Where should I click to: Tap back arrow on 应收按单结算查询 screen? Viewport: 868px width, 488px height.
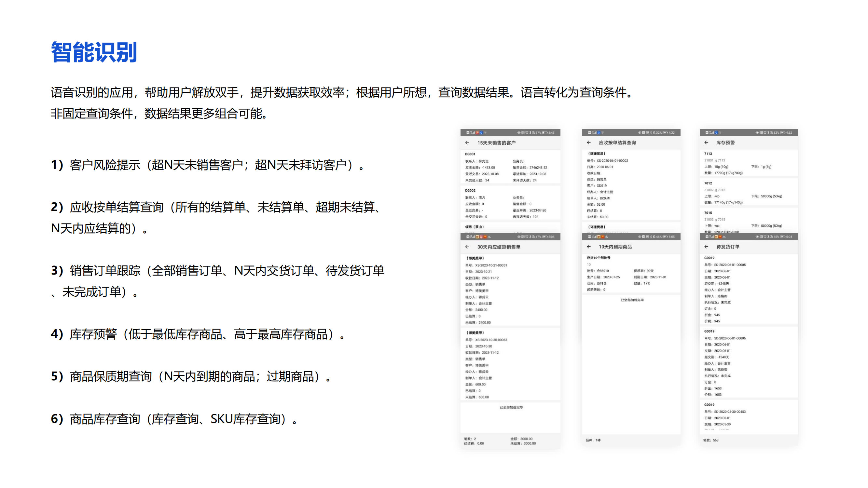pyautogui.click(x=589, y=142)
